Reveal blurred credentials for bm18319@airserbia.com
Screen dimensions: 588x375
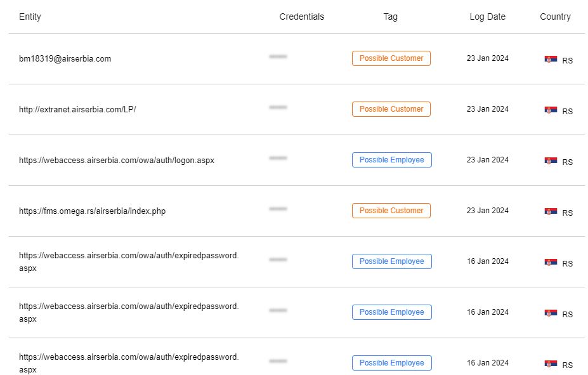278,56
